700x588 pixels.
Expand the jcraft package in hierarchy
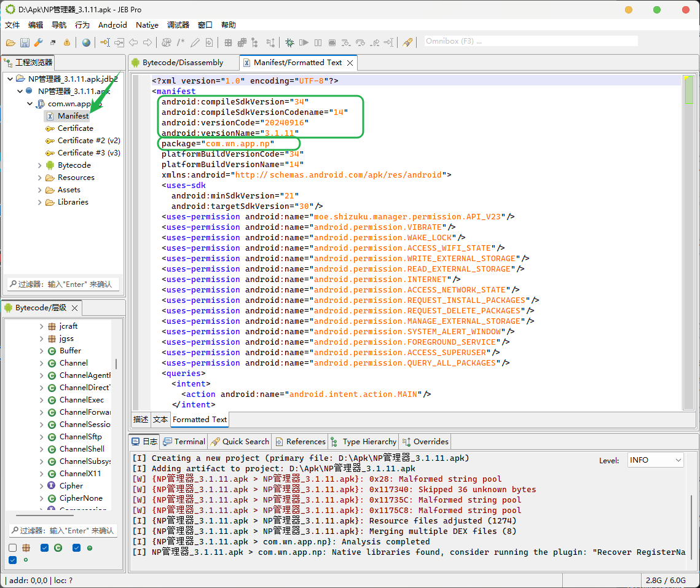41,326
